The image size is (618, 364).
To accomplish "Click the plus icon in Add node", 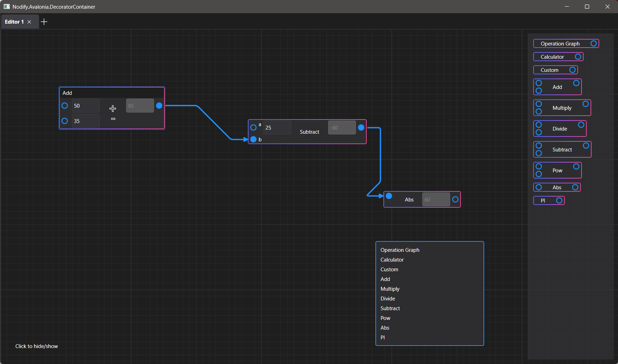I will pyautogui.click(x=113, y=109).
